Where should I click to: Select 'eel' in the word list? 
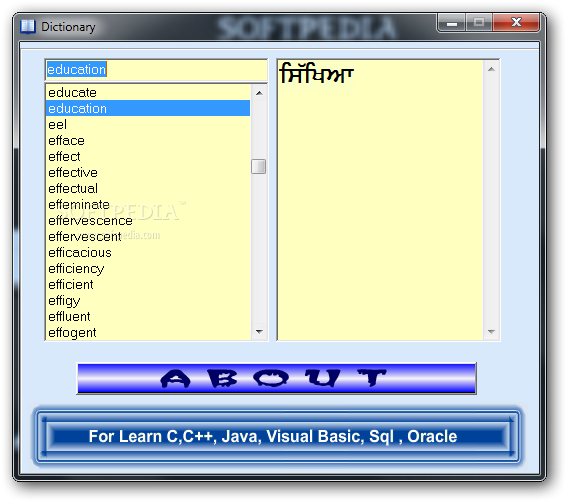coord(148,124)
